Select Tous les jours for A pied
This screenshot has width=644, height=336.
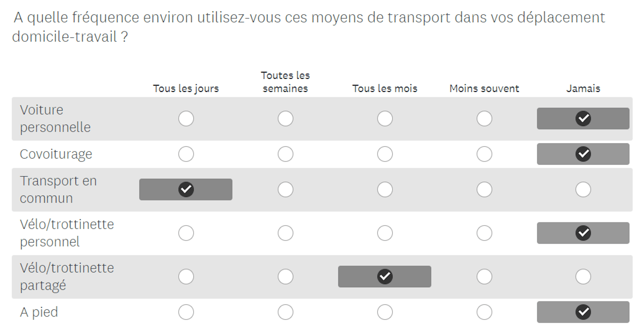pyautogui.click(x=186, y=312)
